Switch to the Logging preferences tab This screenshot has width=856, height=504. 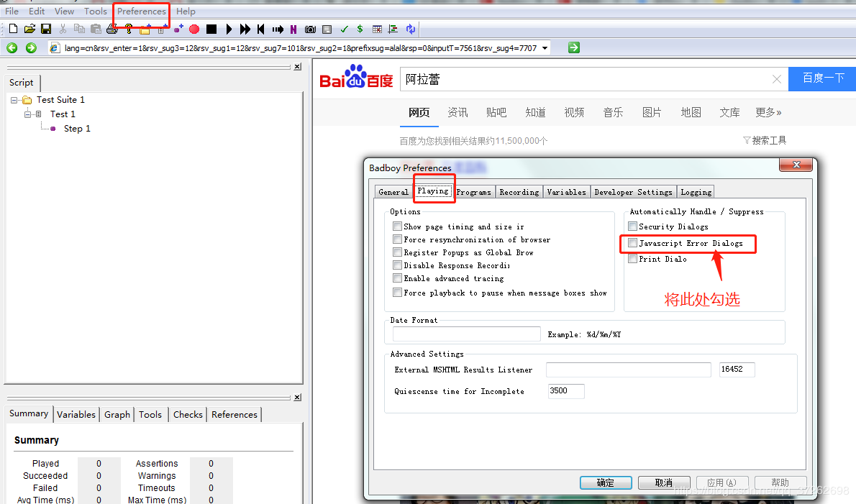point(696,192)
